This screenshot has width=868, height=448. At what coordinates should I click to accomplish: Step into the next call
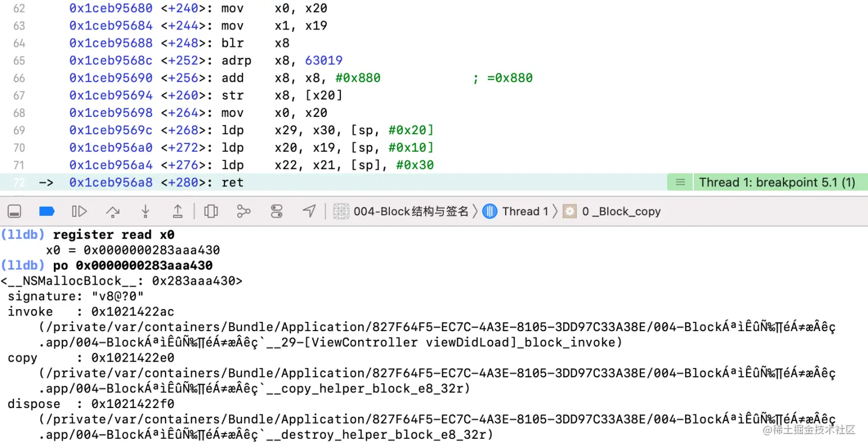point(146,211)
